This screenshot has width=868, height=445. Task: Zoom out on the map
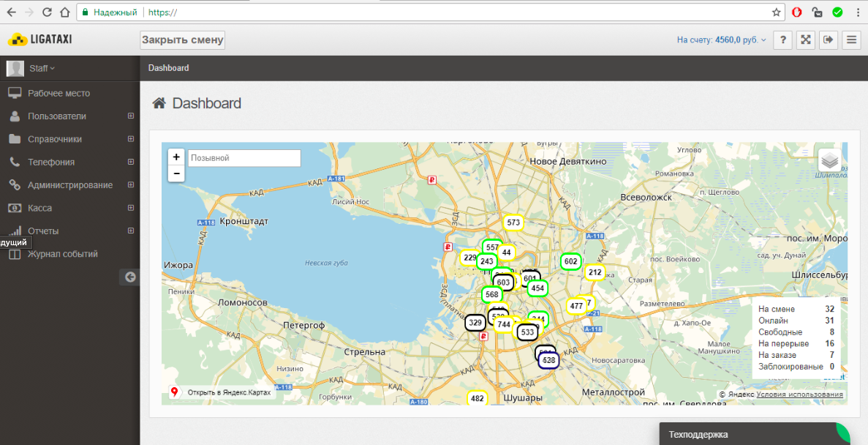pyautogui.click(x=176, y=173)
